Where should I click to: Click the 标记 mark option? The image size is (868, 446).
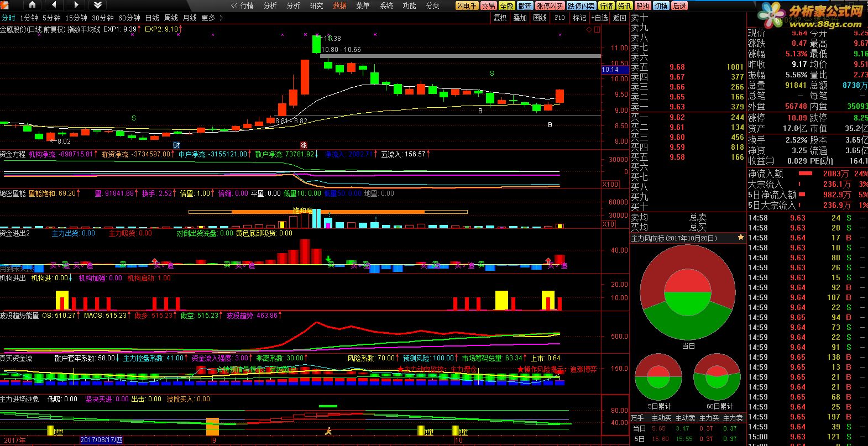(x=579, y=18)
